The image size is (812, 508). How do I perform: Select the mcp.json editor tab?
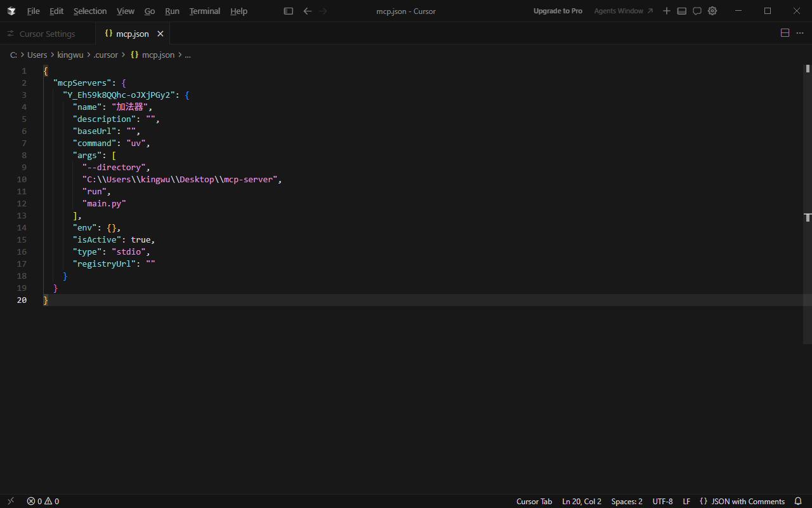tap(132, 34)
